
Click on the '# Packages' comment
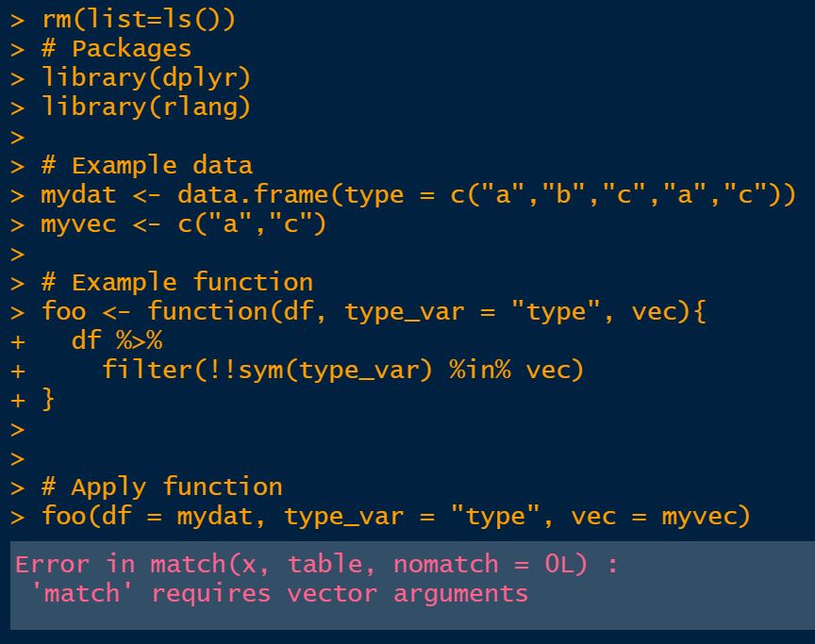(116, 48)
